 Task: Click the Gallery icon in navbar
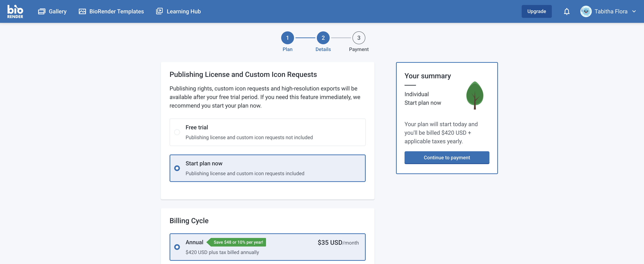[42, 11]
